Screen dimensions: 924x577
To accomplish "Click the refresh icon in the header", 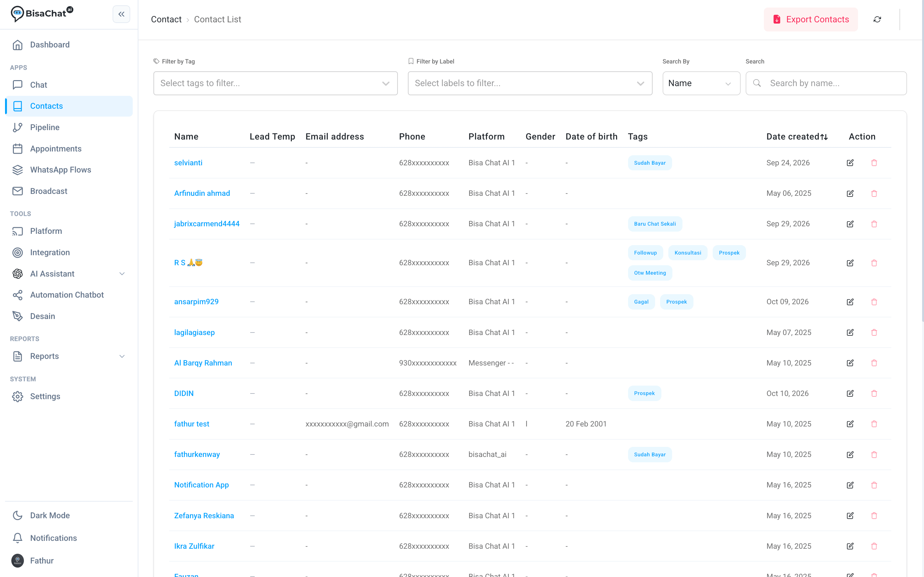I will (877, 19).
